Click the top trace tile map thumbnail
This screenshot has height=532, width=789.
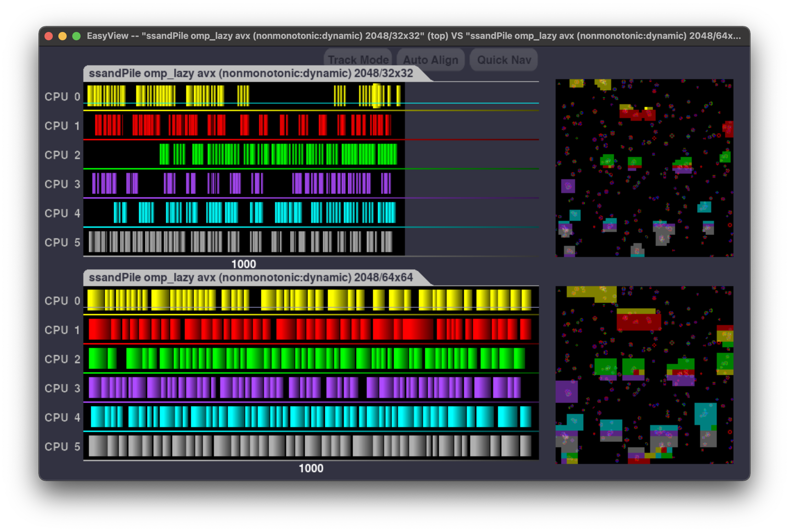644,168
